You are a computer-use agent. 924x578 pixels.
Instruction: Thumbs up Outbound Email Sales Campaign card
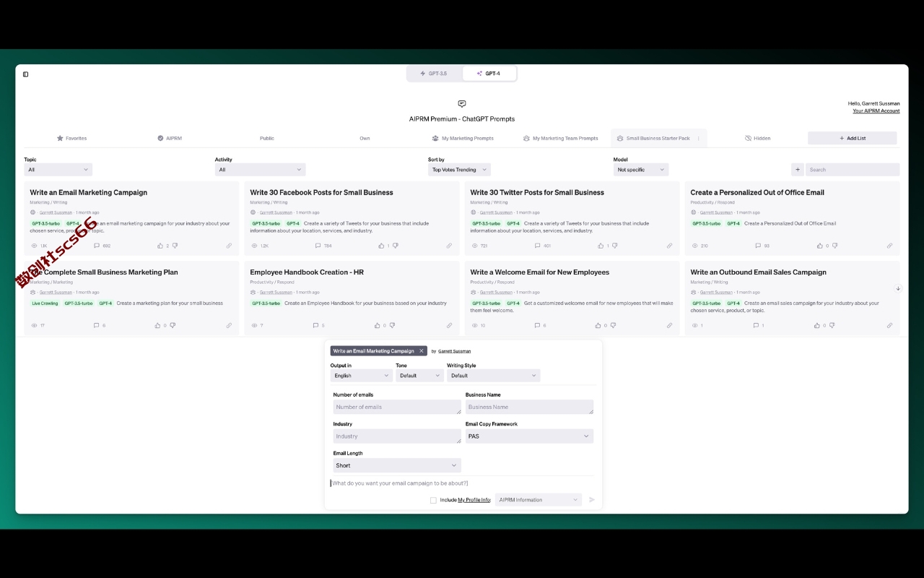click(819, 325)
